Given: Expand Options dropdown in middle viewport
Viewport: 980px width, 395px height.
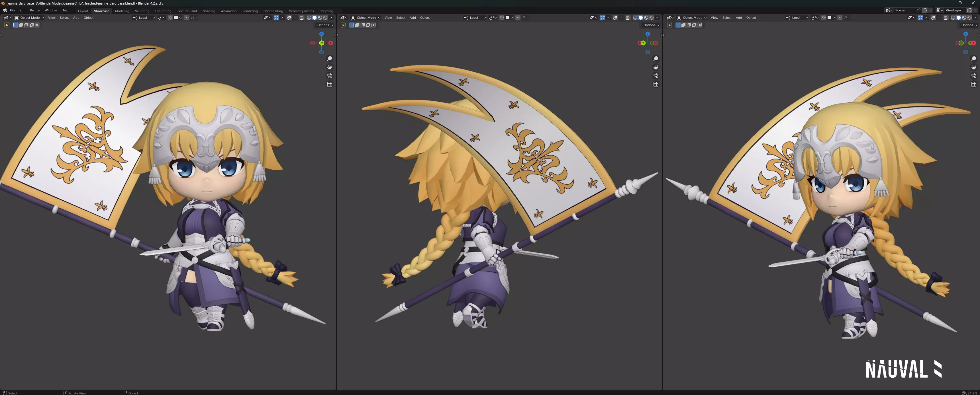Looking at the screenshot, I should tap(651, 25).
